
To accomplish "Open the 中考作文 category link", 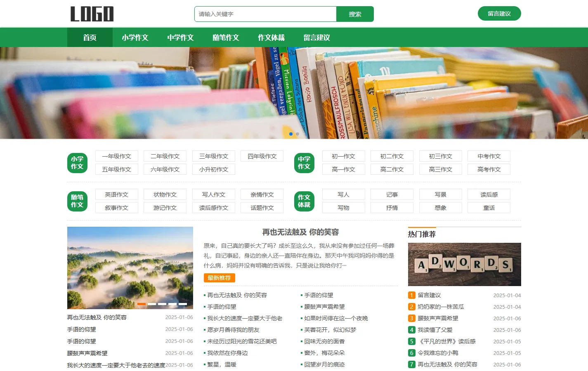I will (x=489, y=156).
